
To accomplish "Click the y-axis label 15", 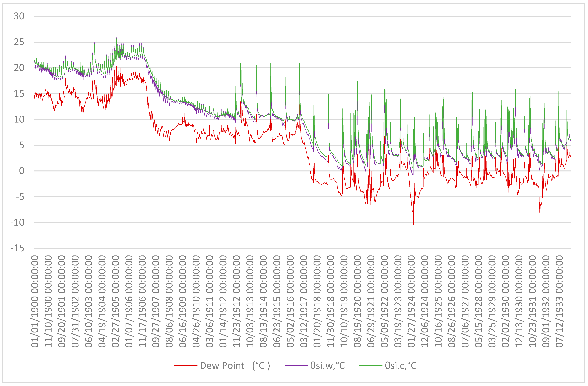I will (19, 94).
